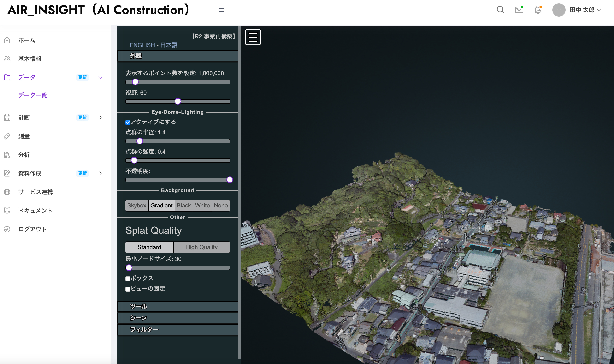This screenshot has width=614, height=364.
Task: Click the search magnifier icon
Action: pos(500,10)
